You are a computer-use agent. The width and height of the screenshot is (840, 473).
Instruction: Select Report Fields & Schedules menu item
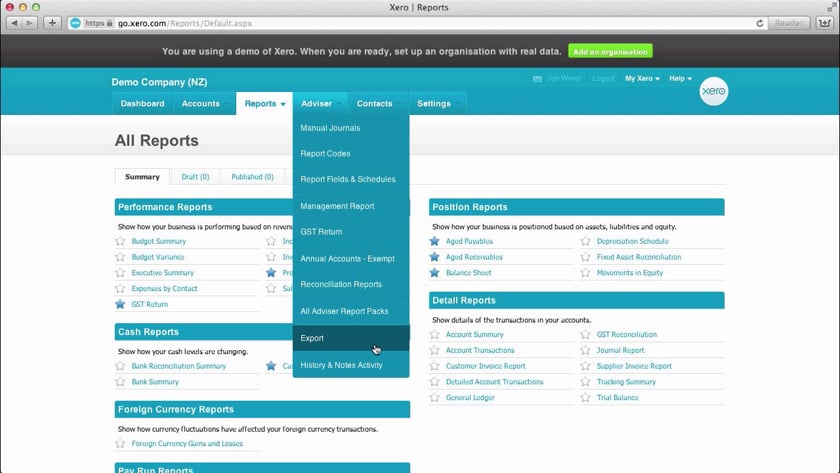351,179
